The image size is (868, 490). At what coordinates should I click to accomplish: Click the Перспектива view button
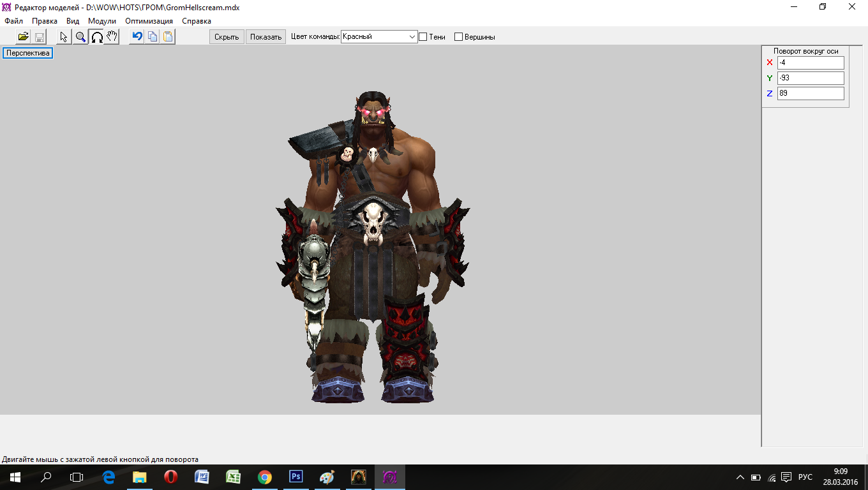coord(27,53)
